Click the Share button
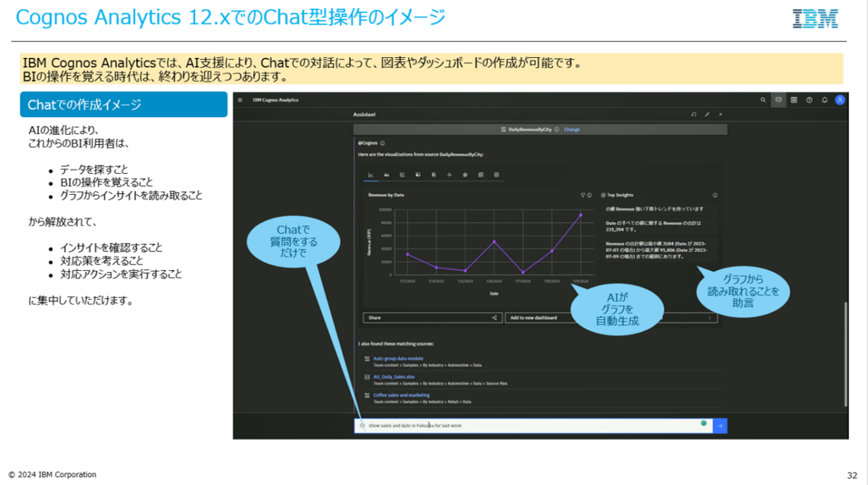 432,317
